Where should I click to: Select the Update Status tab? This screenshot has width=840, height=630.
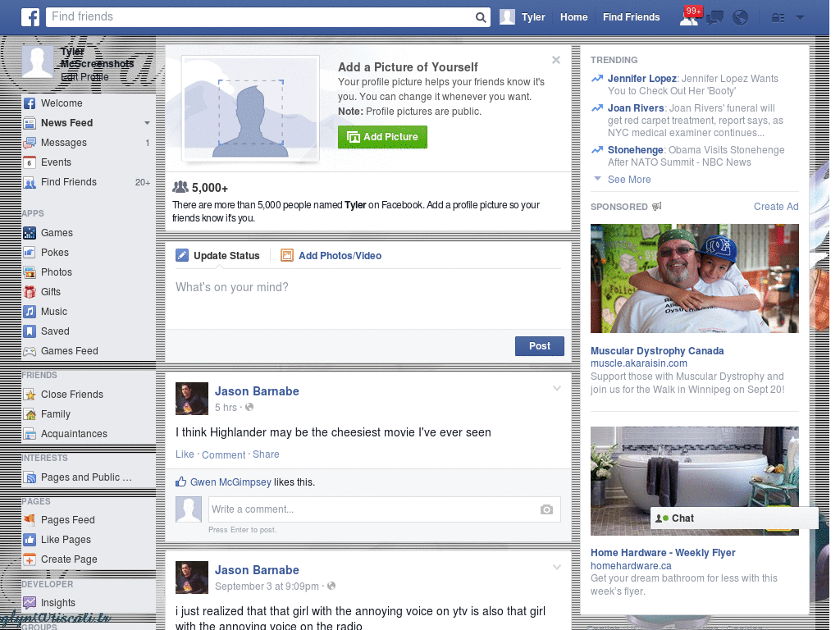(x=217, y=256)
